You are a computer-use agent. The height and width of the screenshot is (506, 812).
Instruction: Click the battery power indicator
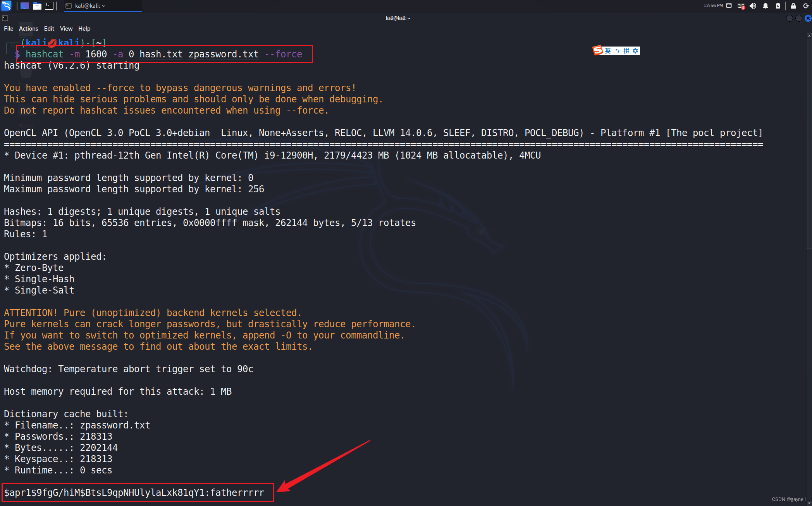pyautogui.click(x=778, y=6)
